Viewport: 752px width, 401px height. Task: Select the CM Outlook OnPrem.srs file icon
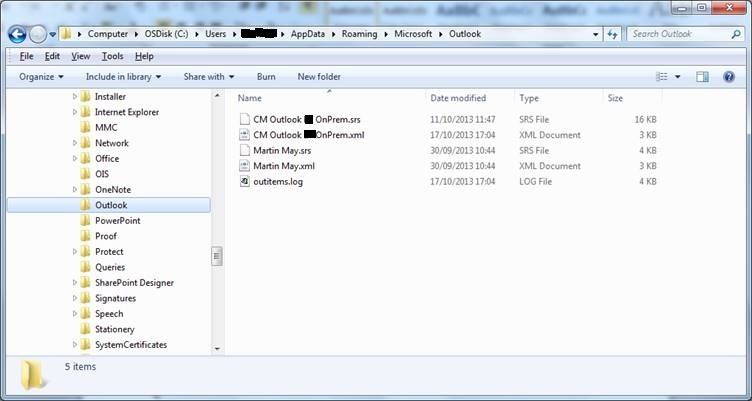coord(245,119)
